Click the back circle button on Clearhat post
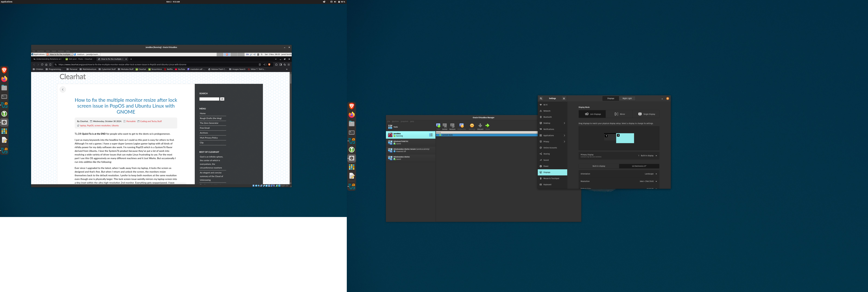 click(x=63, y=89)
